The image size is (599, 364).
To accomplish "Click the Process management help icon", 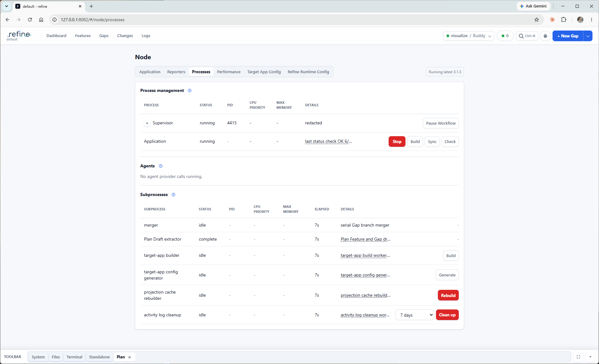I will tap(189, 91).
